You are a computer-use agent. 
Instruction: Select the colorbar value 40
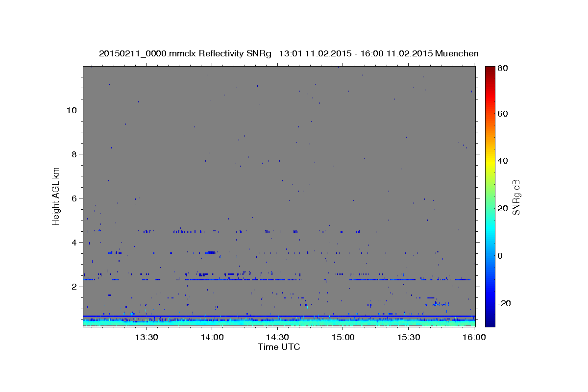pos(503,161)
